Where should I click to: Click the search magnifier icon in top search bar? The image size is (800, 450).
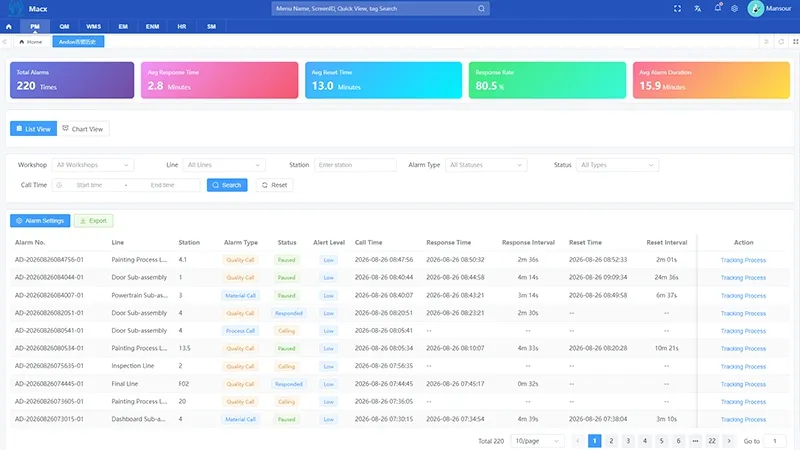[x=481, y=9]
